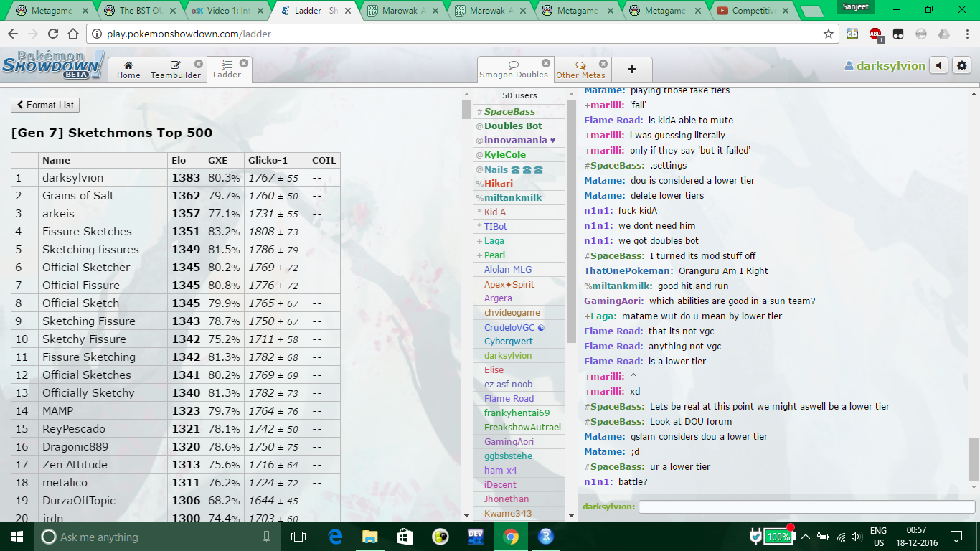Image resolution: width=980 pixels, height=551 pixels.
Task: Open the R application on the taskbar
Action: 545,537
